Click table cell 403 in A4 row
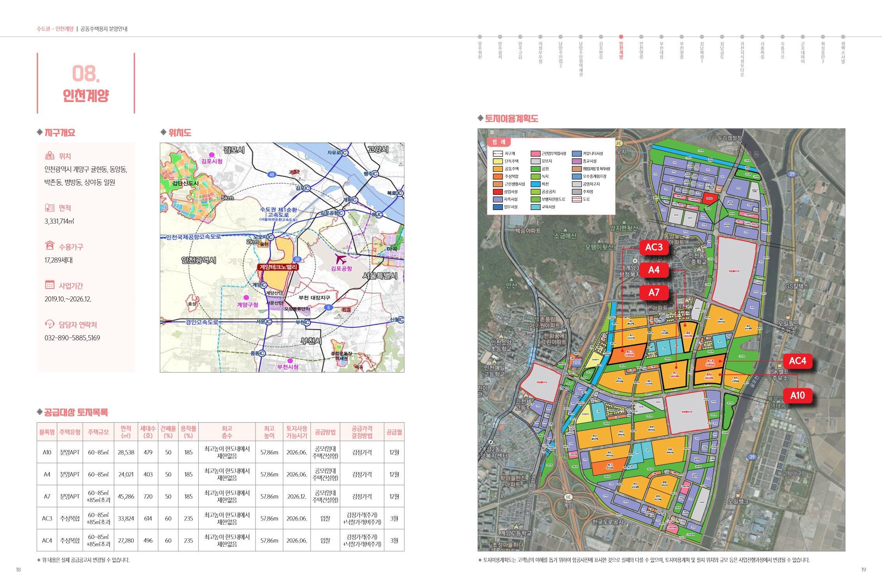Image resolution: width=882 pixels, height=588 pixels. point(148,474)
